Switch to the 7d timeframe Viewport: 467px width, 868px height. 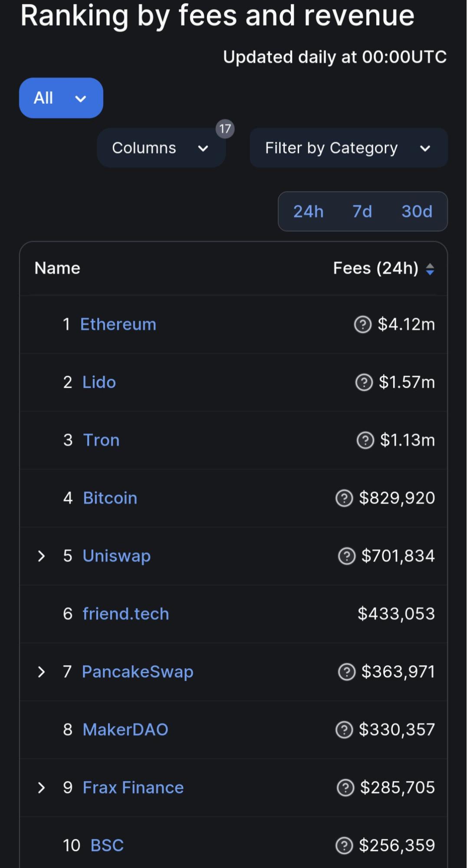362,211
